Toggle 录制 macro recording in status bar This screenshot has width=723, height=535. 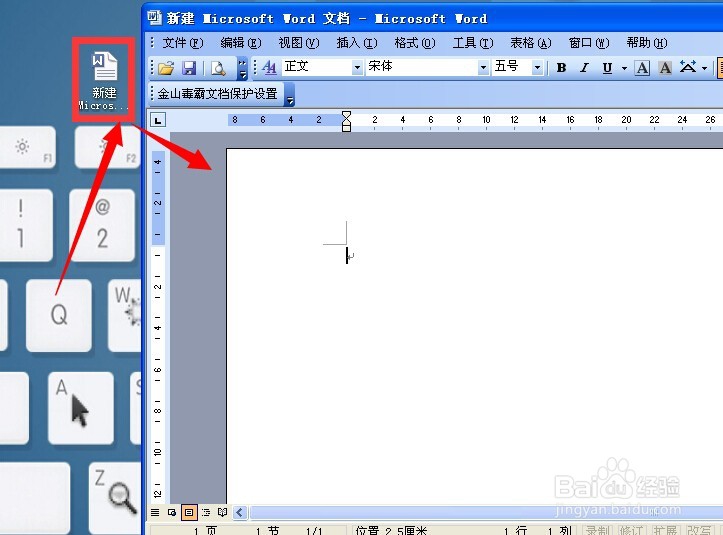pos(599,530)
